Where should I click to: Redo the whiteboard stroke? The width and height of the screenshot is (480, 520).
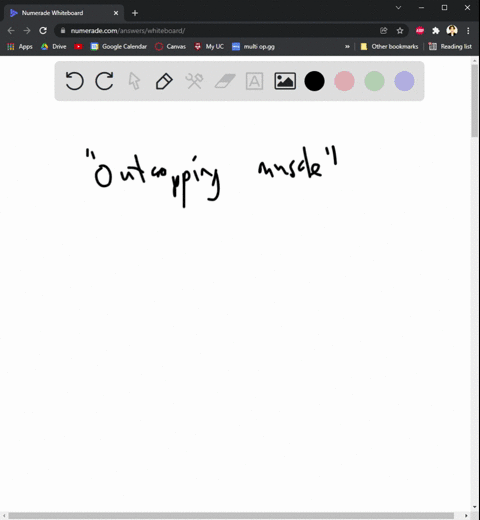coord(104,81)
